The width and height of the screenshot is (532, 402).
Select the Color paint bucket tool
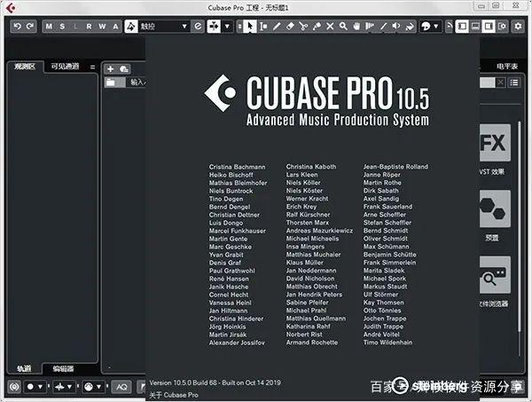pyautogui.click(x=410, y=26)
